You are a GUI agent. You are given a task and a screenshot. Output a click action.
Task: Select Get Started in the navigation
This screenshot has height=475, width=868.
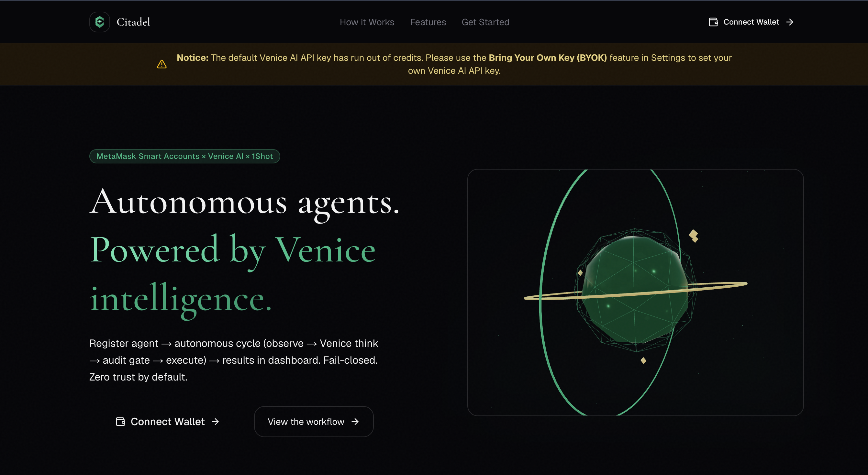485,22
